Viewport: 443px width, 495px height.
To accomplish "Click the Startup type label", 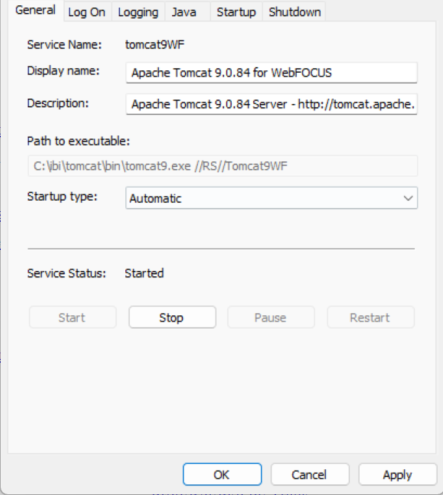I will point(62,197).
